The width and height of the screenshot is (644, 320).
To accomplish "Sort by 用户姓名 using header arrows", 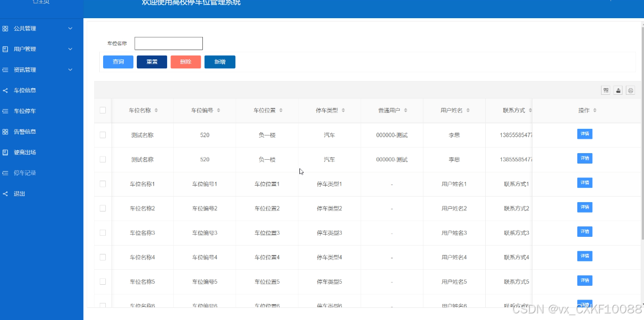I will click(468, 110).
